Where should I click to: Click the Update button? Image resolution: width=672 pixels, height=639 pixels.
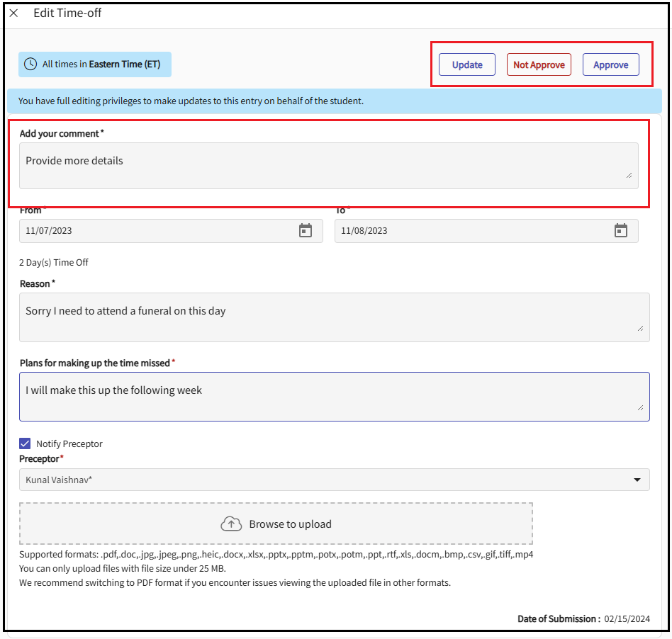(467, 65)
